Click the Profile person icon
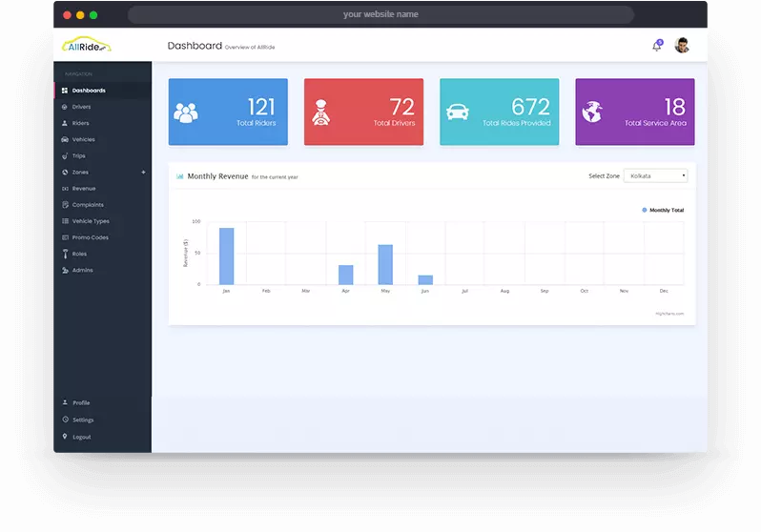The width and height of the screenshot is (761, 532). 65,402
